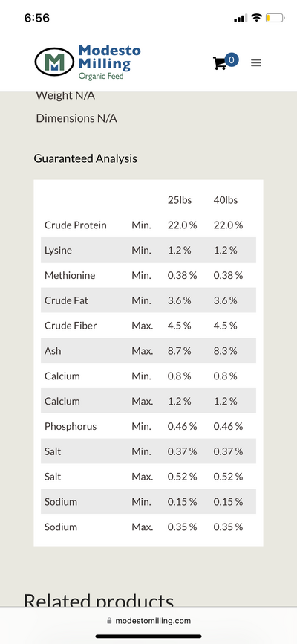The width and height of the screenshot is (297, 644).
Task: Select the 25lbs column header
Action: click(x=180, y=201)
